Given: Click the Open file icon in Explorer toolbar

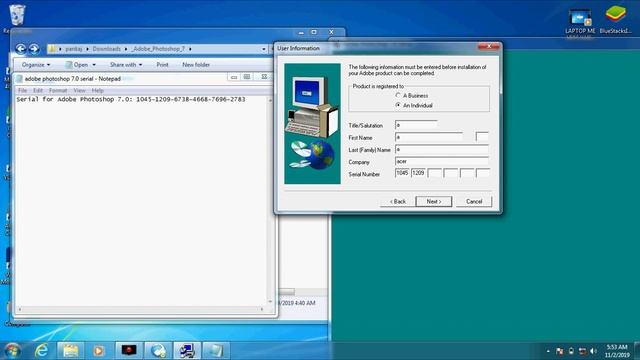Looking at the screenshot, I should click(69, 65).
